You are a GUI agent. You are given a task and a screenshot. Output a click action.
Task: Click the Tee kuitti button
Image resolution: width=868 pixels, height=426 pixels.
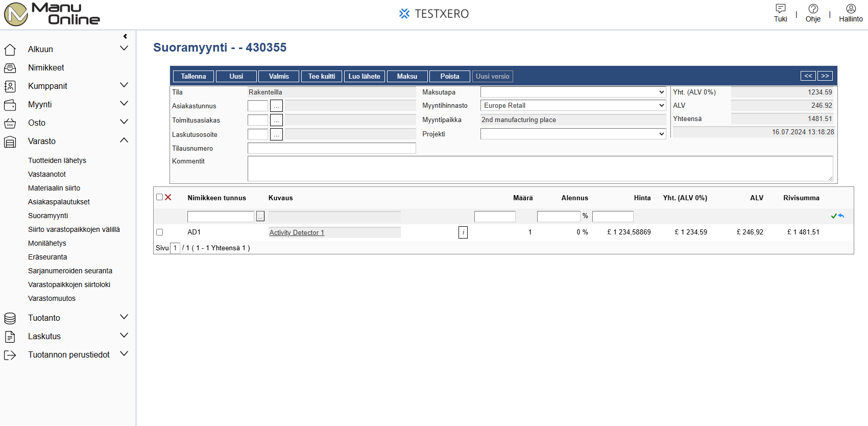322,76
